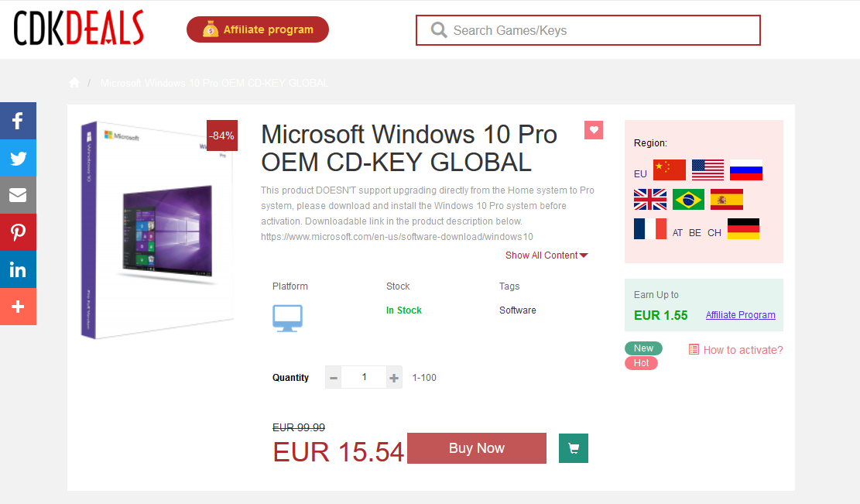Image resolution: width=860 pixels, height=504 pixels.
Task: Pin this product on Pinterest
Action: pos(18,232)
